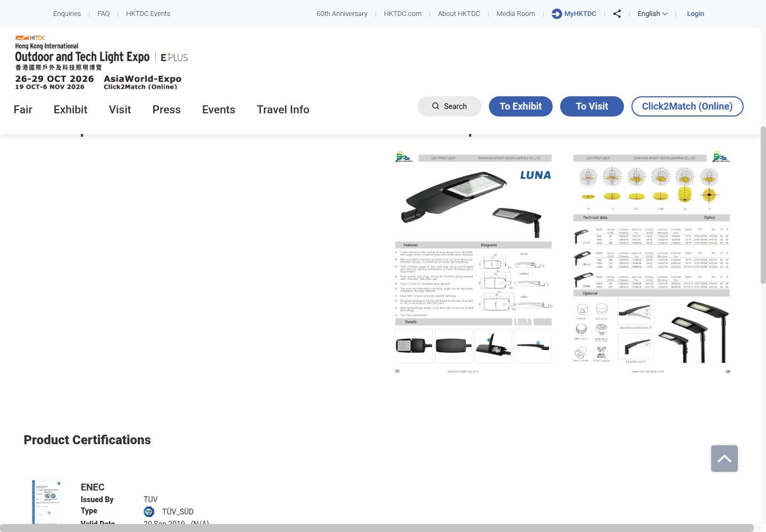Screen dimensions: 766x532
Task: Click the To Visit button
Action: [592, 106]
